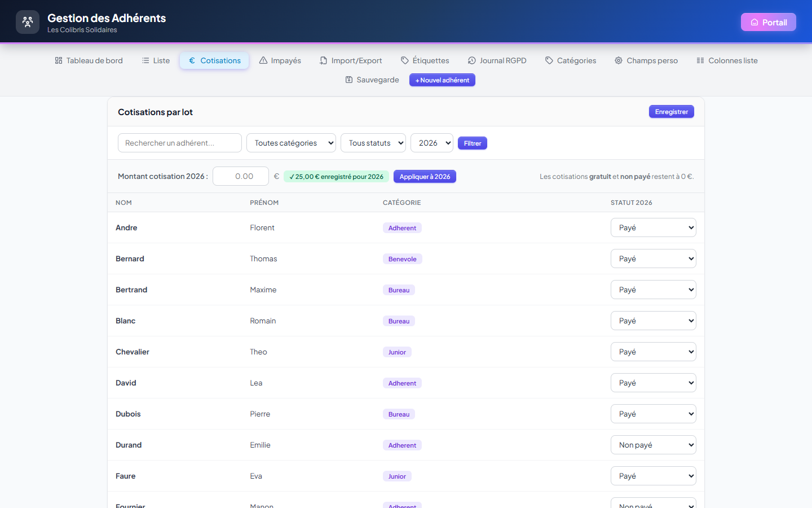Click the euro icon in the Cotisations tab

pyautogui.click(x=192, y=60)
